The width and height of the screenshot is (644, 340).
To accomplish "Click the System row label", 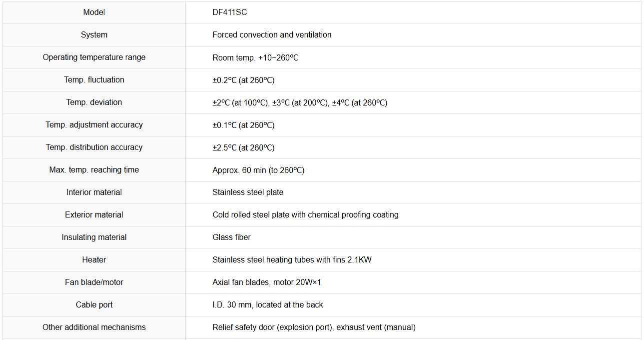I will pyautogui.click(x=94, y=35).
